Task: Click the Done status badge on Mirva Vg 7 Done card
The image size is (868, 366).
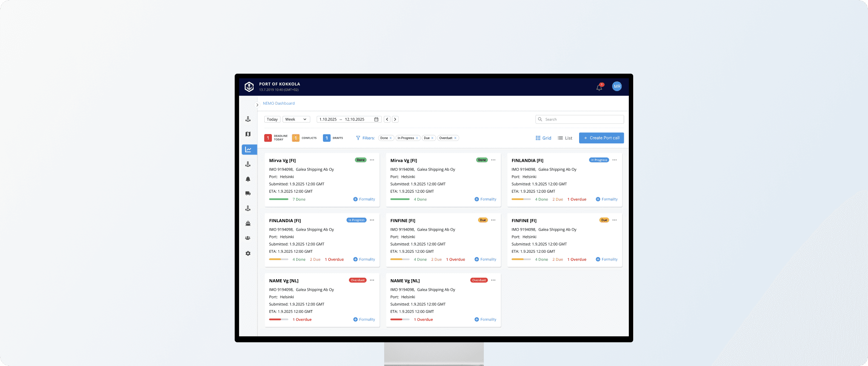Action: pos(361,160)
